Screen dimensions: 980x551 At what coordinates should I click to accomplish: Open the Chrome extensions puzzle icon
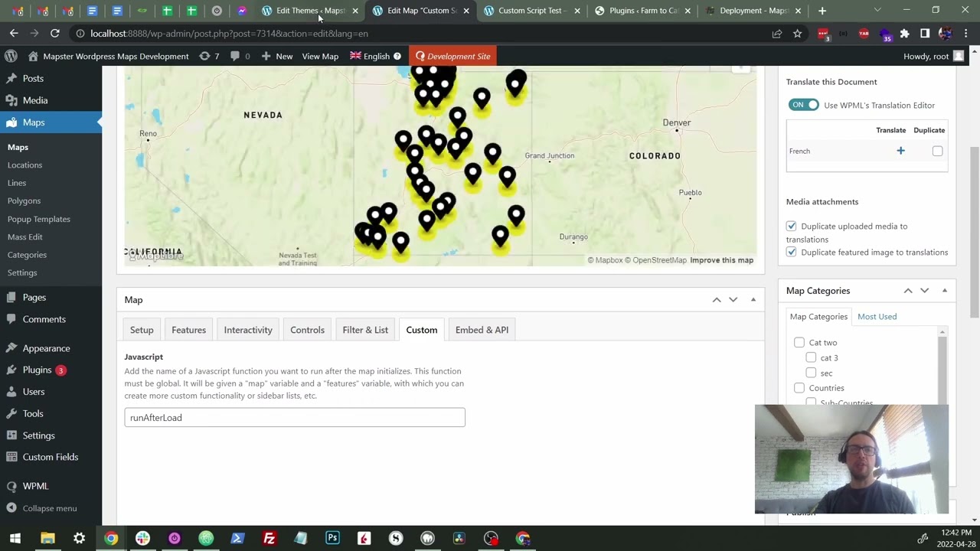pos(904,34)
